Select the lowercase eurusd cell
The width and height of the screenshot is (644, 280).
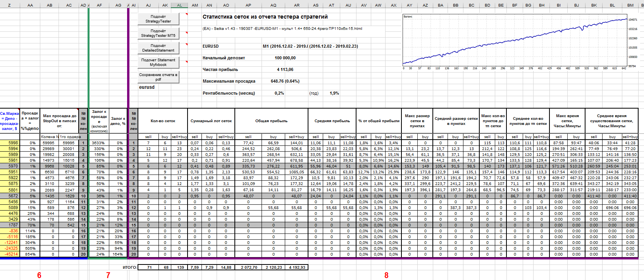coord(147,87)
